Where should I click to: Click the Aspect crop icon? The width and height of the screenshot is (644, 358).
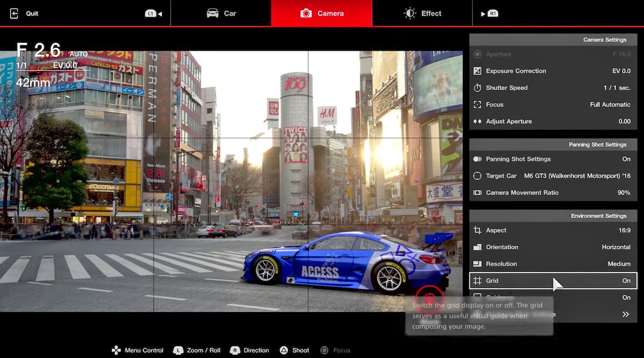tap(477, 230)
